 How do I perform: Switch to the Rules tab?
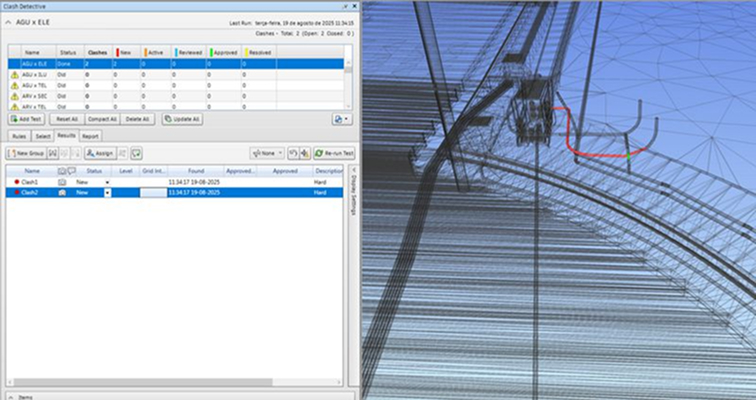pos(18,135)
